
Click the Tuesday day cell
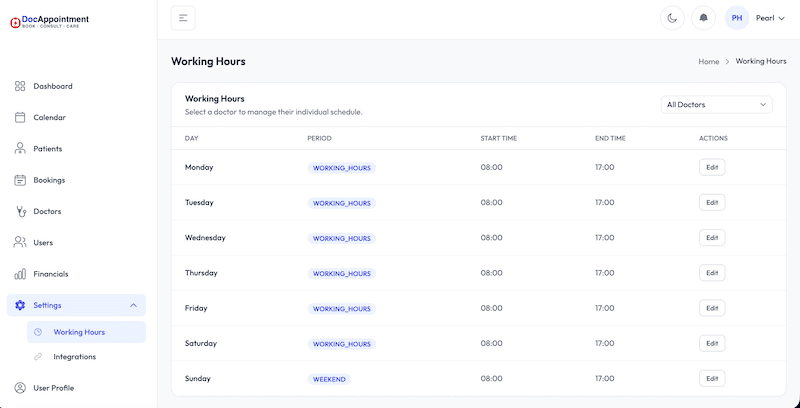(199, 202)
